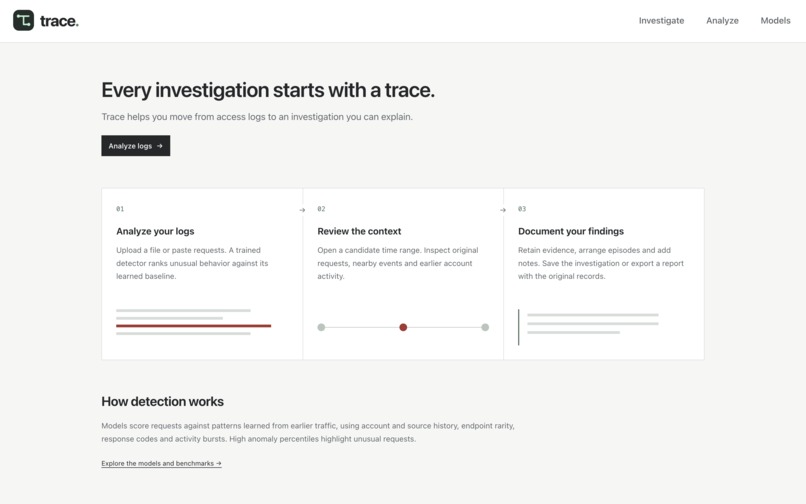This screenshot has width=806, height=504.
Task: Follow the Explore the models and benchmarks link
Action: (161, 463)
